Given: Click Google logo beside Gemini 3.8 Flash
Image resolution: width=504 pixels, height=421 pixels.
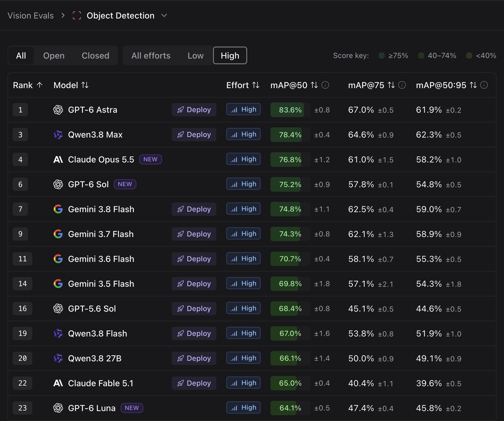Looking at the screenshot, I should click(x=58, y=209).
